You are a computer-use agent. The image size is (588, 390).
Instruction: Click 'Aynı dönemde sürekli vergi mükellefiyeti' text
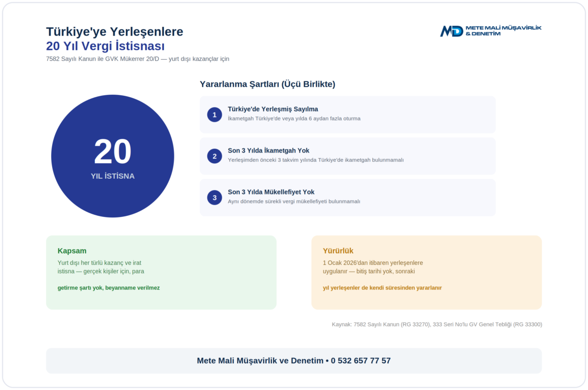294,201
